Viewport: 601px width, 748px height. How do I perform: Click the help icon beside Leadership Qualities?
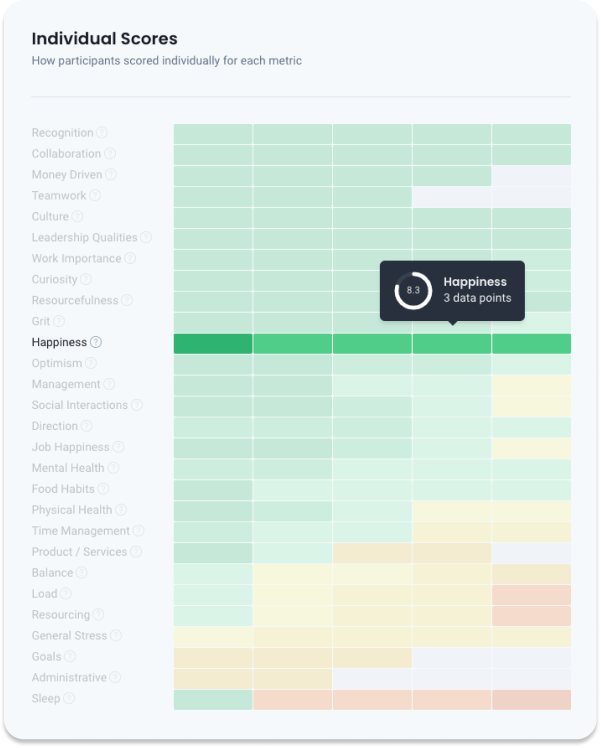click(146, 238)
